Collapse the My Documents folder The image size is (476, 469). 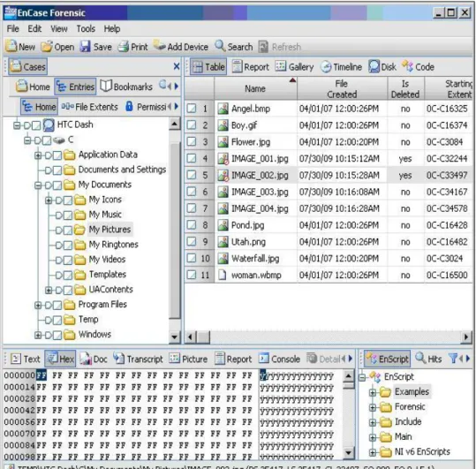[x=38, y=185]
